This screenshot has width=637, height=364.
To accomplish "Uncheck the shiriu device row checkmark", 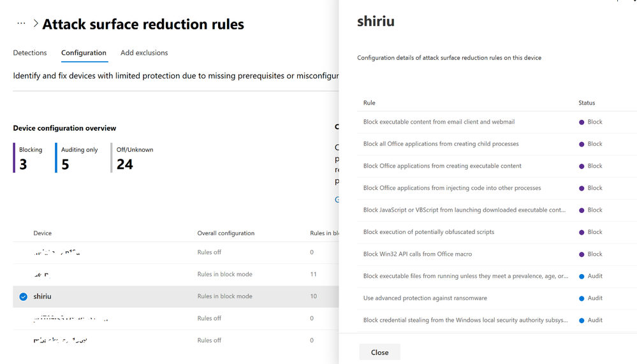I will point(24,296).
